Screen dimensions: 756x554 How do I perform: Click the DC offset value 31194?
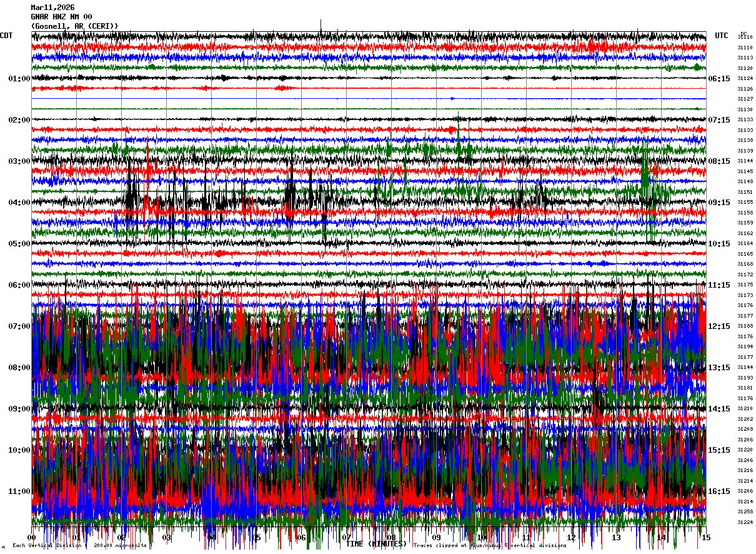[x=745, y=346]
